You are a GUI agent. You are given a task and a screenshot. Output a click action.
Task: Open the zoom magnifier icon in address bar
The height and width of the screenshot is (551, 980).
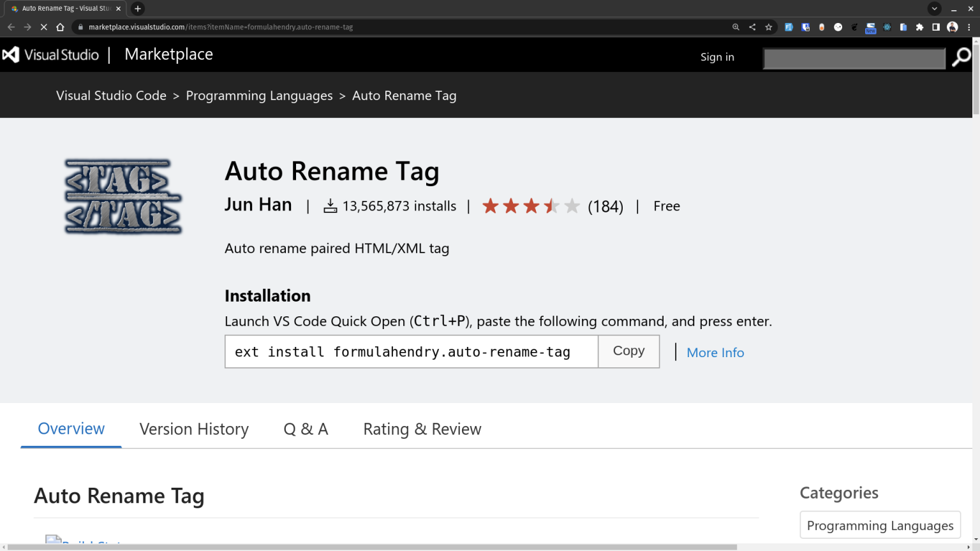(736, 27)
